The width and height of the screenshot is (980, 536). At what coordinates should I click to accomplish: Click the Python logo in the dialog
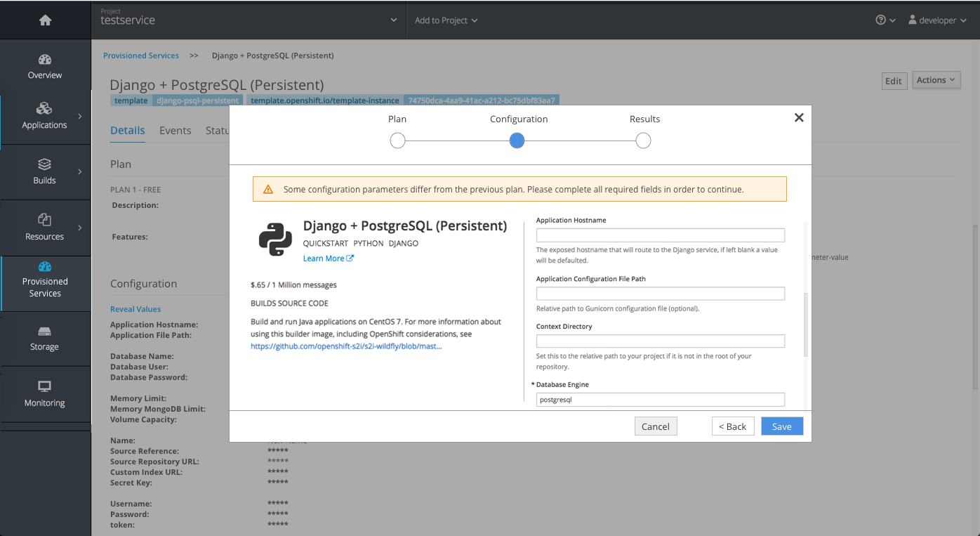[x=275, y=240]
